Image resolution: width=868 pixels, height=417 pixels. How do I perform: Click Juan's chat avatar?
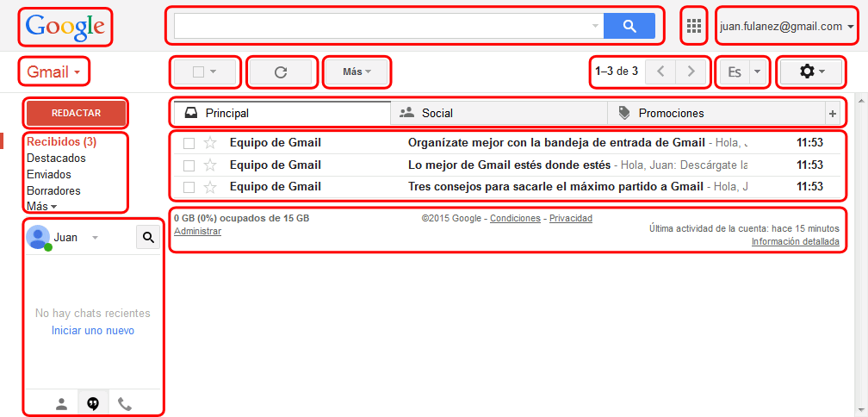38,237
